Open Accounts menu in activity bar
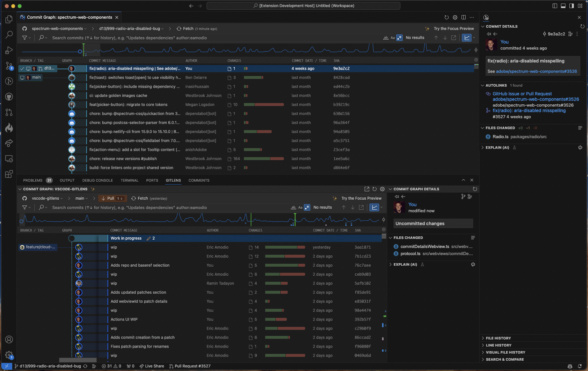The image size is (588, 371). pos(9,339)
